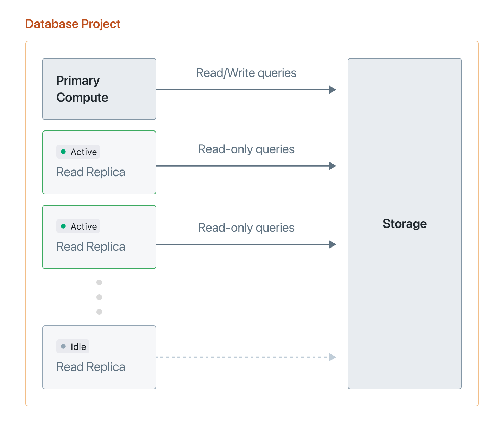Click the first Read-only queries label

(246, 149)
